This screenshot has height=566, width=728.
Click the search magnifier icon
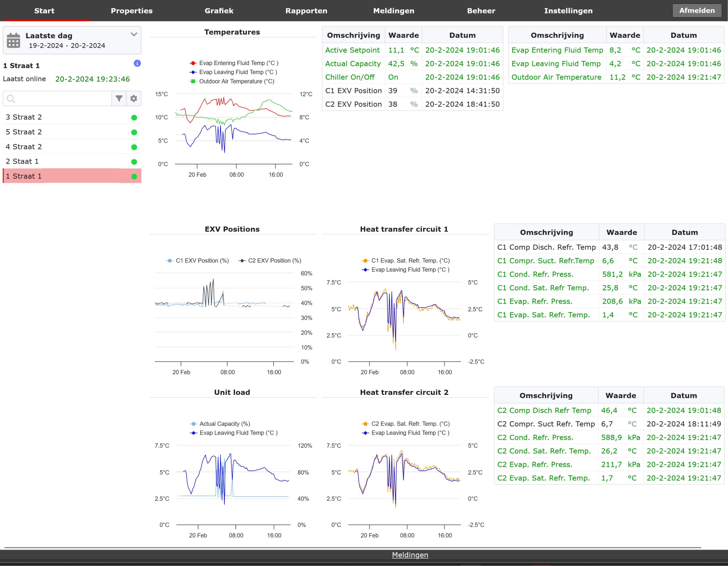point(11,99)
